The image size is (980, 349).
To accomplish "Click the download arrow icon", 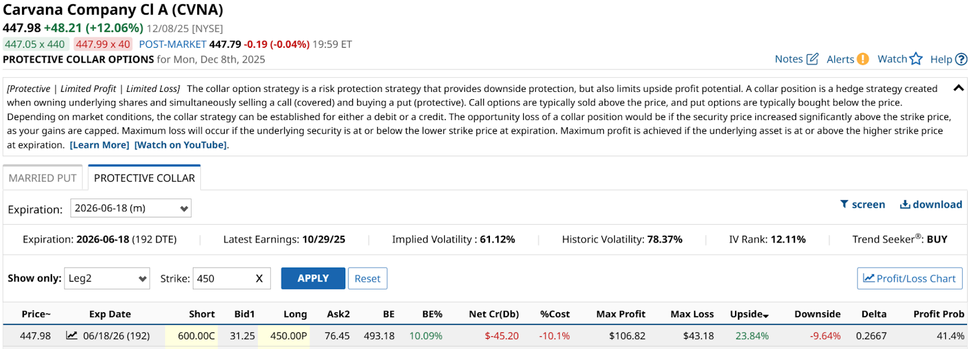I will pyautogui.click(x=905, y=205).
